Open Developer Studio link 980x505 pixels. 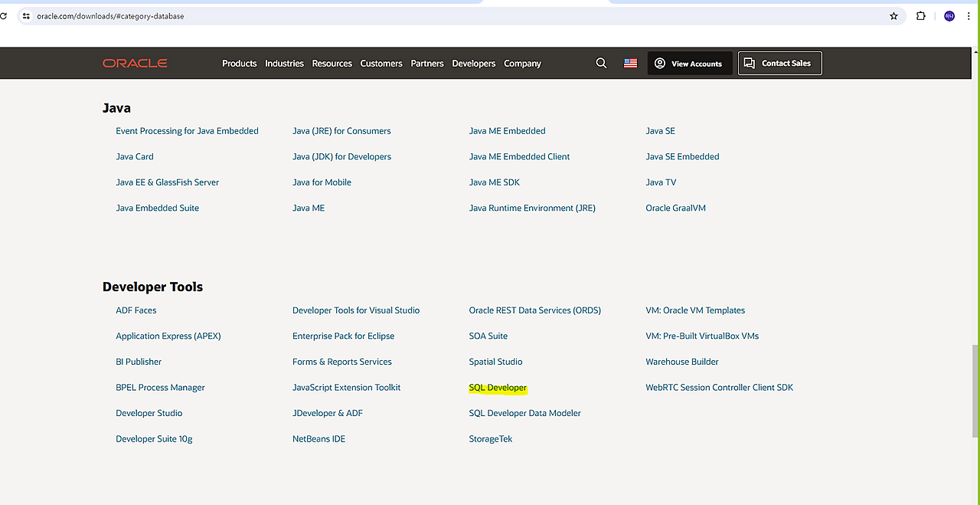point(149,413)
